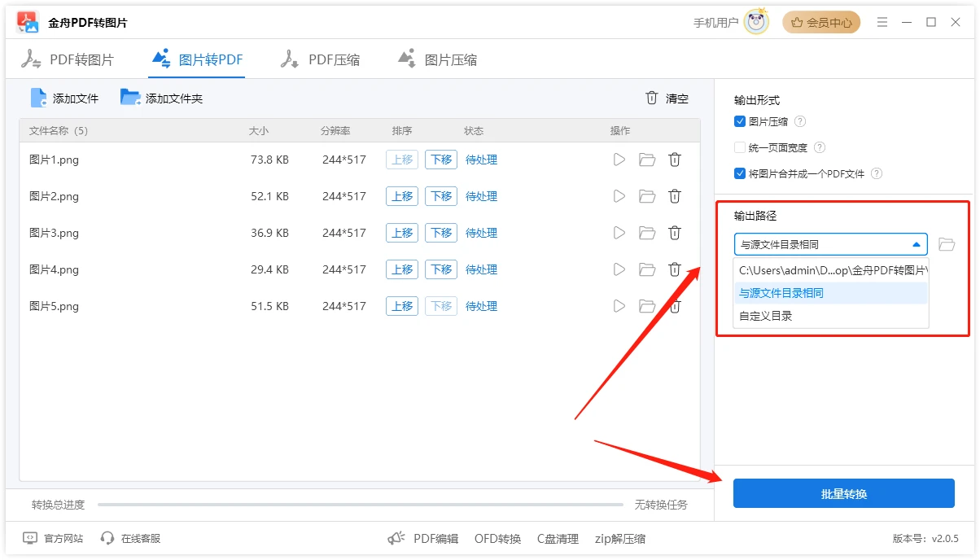Click help icon next to 统一页面宽度
The height and width of the screenshot is (560, 980).
(820, 147)
